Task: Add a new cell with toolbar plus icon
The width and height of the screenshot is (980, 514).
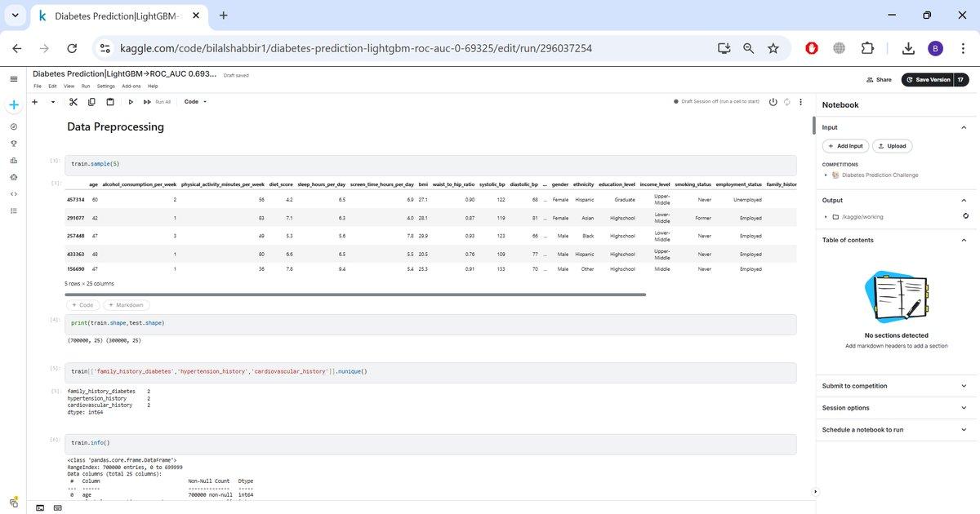Action: [x=34, y=102]
